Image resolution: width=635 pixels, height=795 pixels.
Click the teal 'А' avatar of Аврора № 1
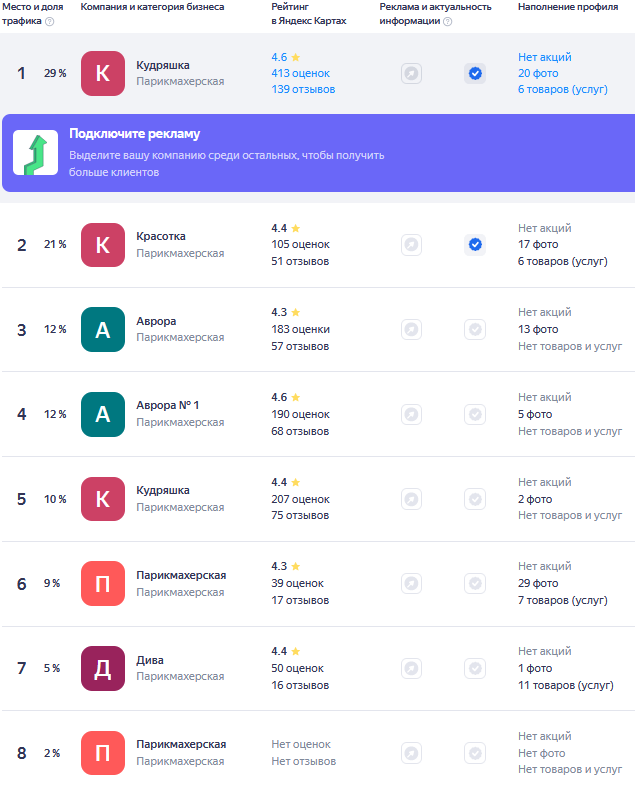point(103,414)
